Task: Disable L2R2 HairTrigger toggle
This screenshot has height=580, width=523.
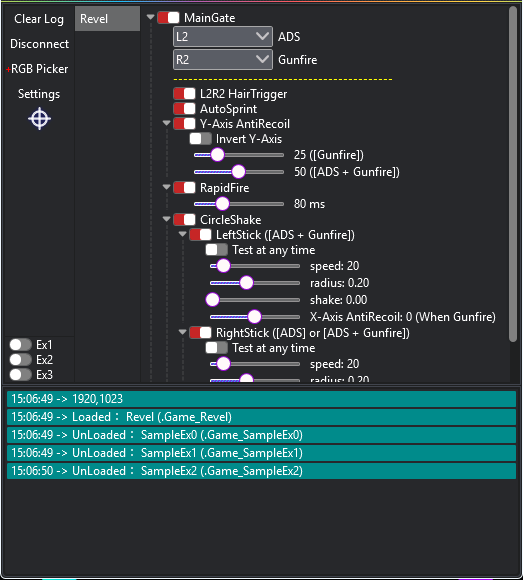Action: 185,94
